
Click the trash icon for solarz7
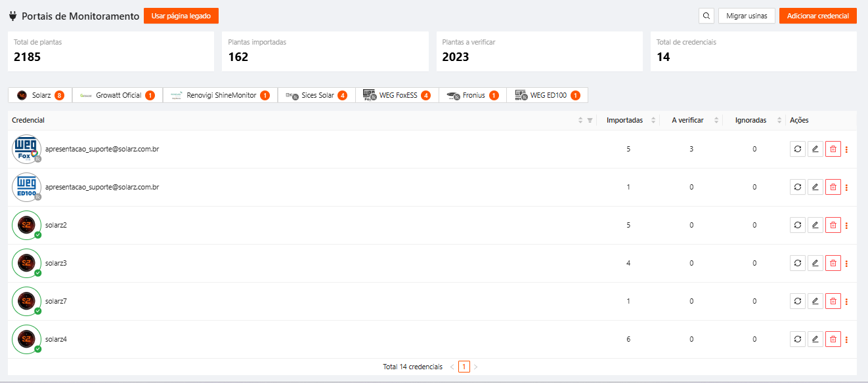pyautogui.click(x=833, y=302)
